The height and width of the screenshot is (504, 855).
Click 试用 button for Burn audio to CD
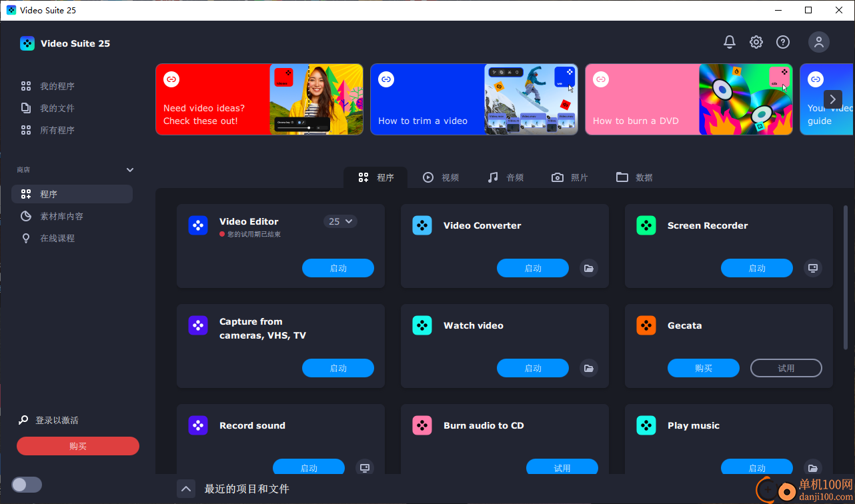click(x=562, y=467)
